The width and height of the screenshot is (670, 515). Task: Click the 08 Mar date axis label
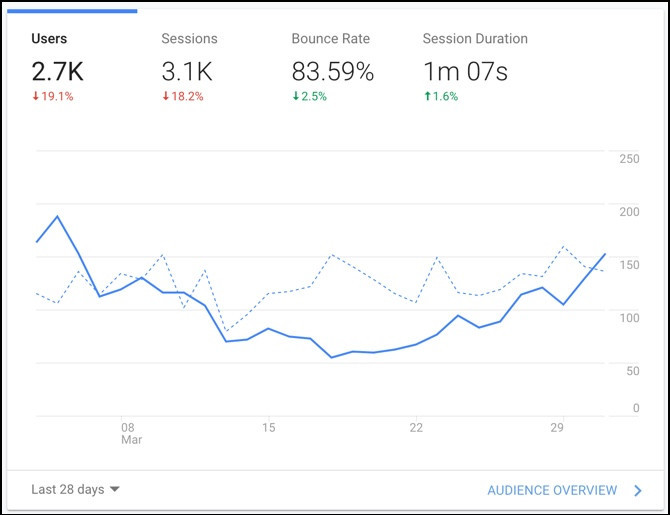point(131,433)
